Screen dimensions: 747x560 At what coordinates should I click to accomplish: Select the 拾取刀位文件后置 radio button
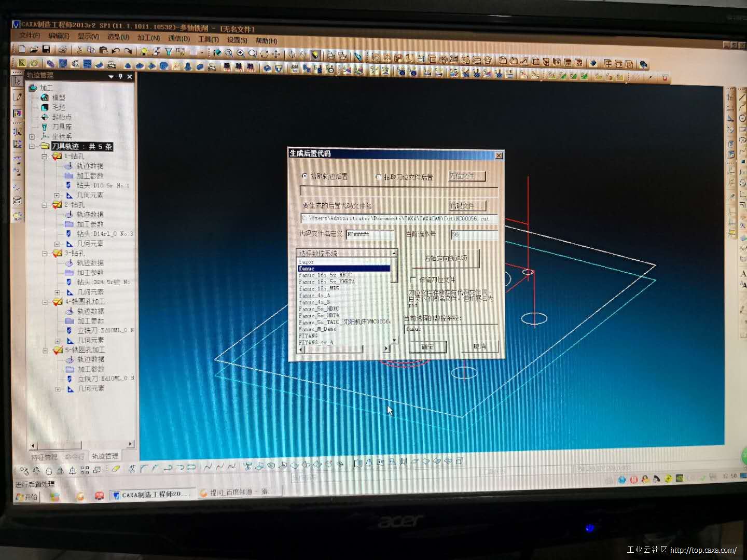tap(378, 177)
